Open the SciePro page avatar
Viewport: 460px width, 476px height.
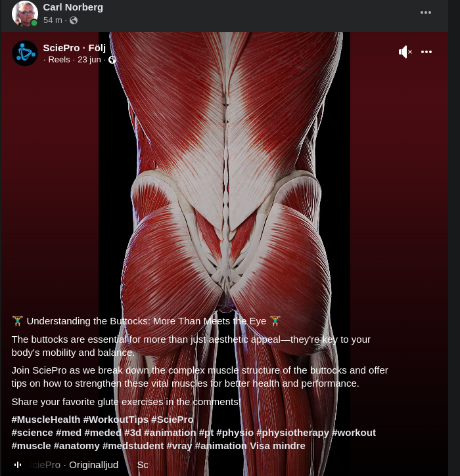point(25,53)
